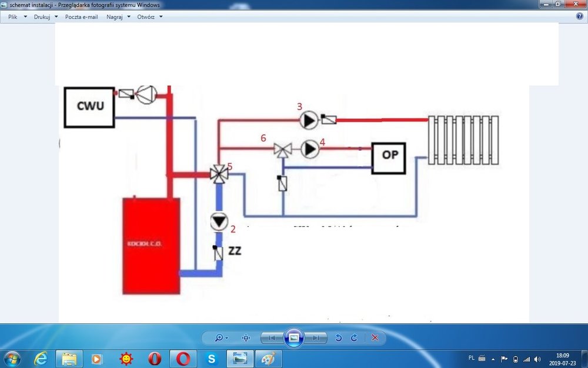The height and width of the screenshot is (368, 588).
Task: Rotate image clockwise
Action: point(354,338)
